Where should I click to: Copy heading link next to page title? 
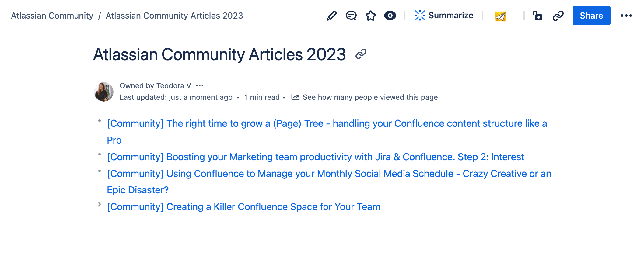361,54
